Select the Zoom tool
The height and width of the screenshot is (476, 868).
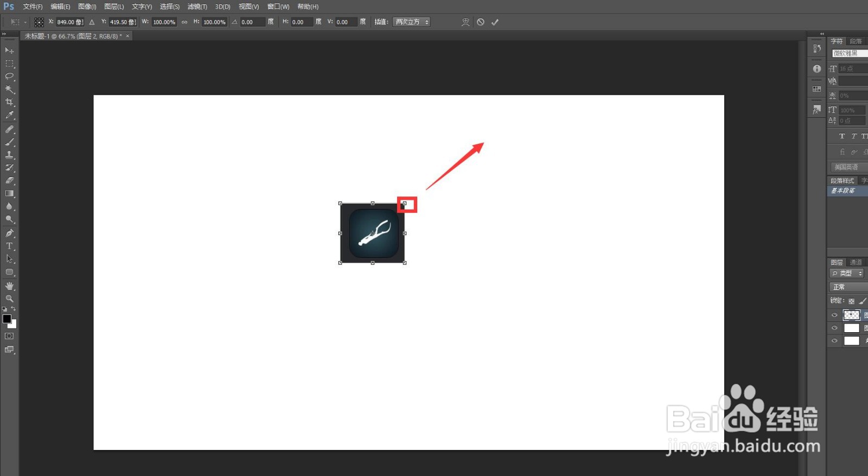tap(9, 299)
